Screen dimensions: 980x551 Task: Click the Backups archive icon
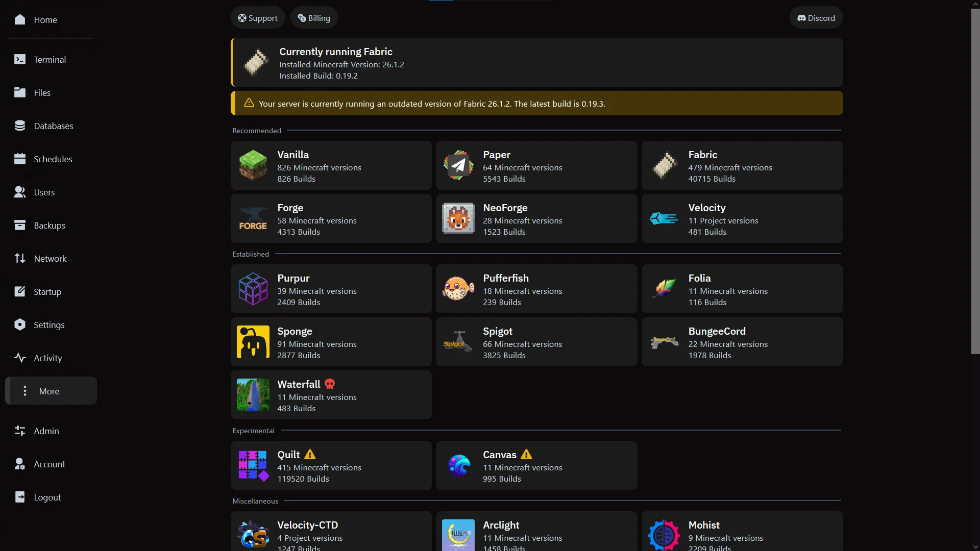click(20, 225)
